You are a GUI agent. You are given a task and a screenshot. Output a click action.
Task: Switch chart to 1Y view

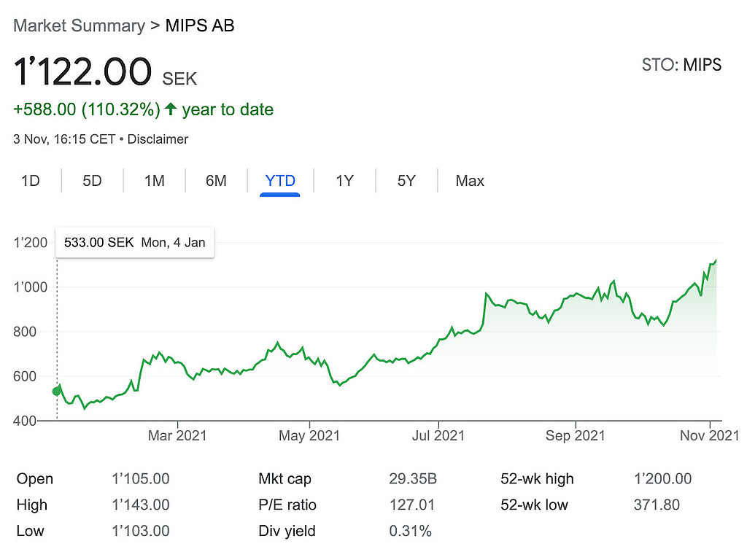click(x=344, y=181)
